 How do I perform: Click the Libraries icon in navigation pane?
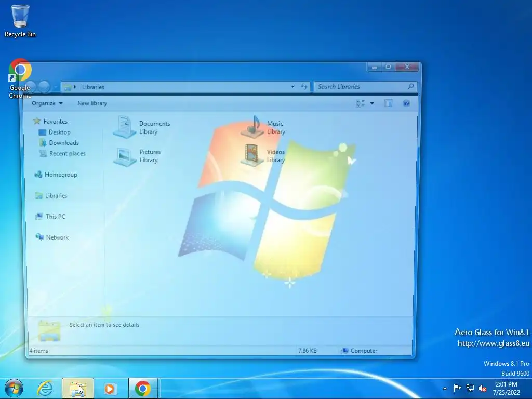point(39,196)
